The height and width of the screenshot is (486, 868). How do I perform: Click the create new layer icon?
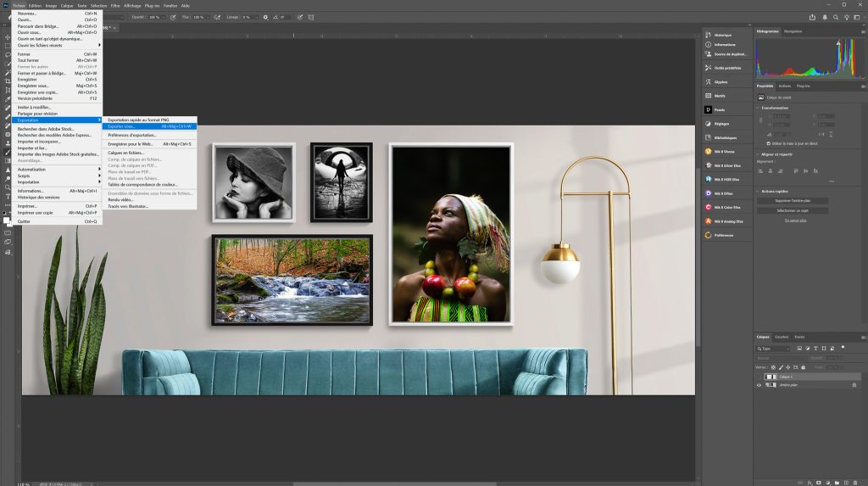click(846, 483)
